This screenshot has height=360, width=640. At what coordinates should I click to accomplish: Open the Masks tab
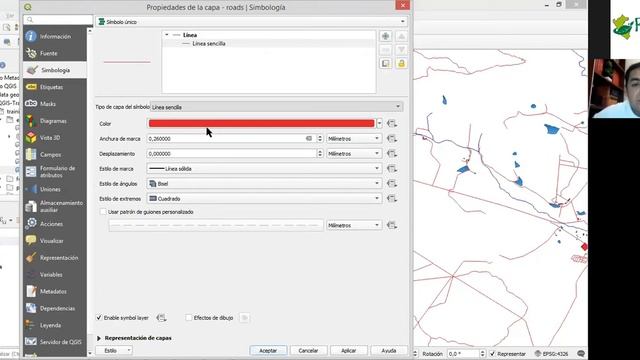(55, 104)
